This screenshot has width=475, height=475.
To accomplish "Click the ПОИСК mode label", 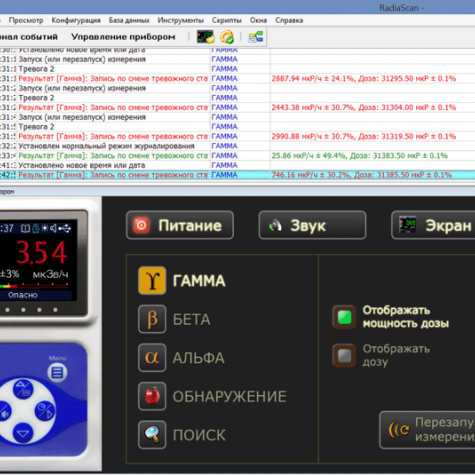I will click(x=199, y=435).
